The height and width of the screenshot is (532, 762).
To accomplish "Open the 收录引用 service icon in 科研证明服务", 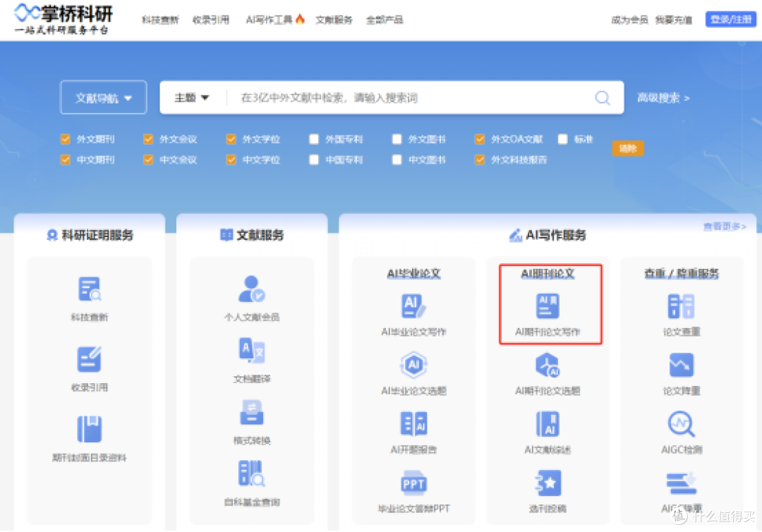I will [90, 359].
